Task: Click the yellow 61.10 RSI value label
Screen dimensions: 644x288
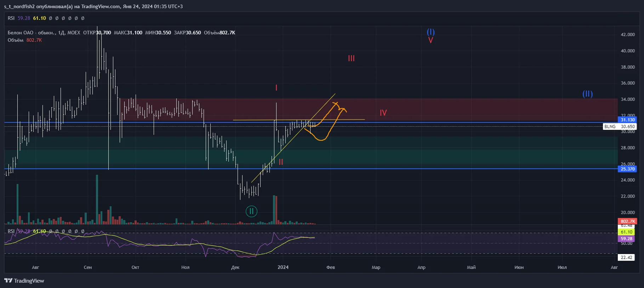Action: point(626,232)
